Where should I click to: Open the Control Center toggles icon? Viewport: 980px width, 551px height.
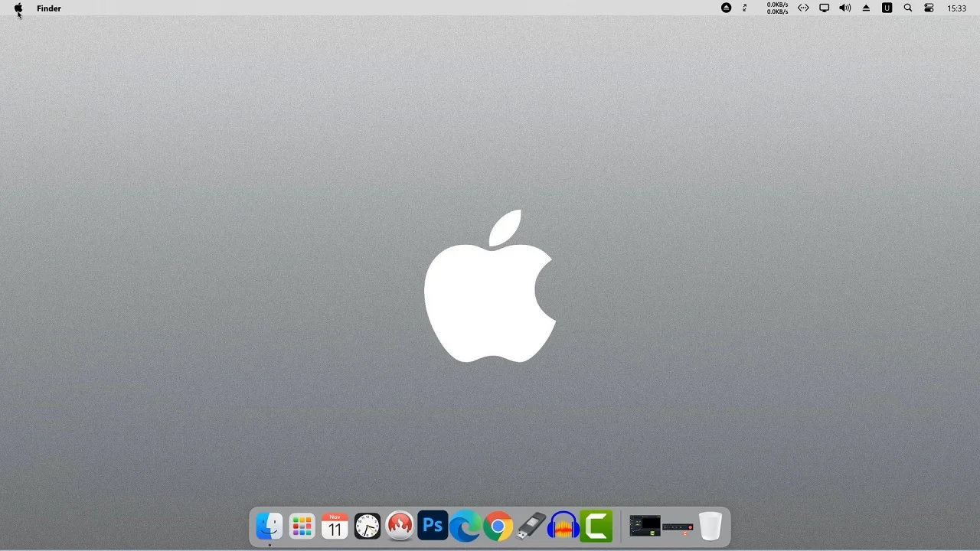(x=929, y=8)
